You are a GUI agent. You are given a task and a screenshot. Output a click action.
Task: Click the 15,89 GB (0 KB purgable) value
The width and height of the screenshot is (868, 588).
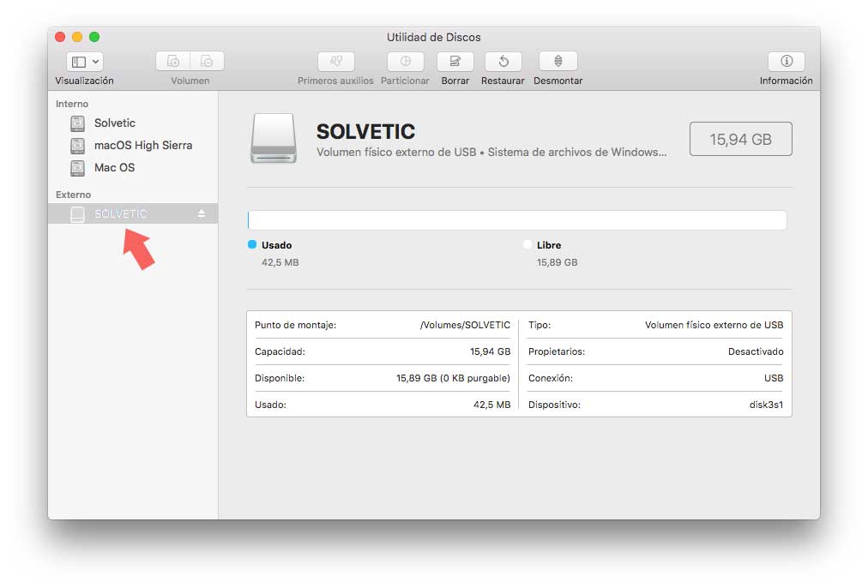pos(453,378)
